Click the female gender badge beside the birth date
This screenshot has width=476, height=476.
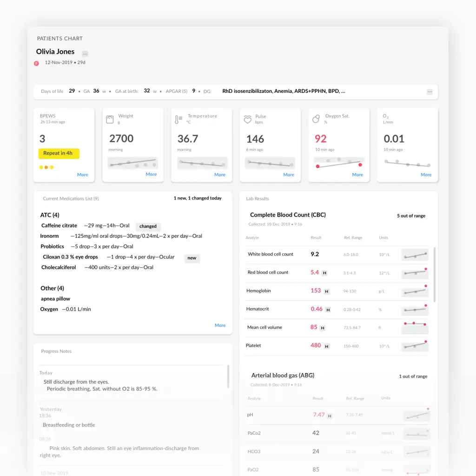click(x=36, y=63)
